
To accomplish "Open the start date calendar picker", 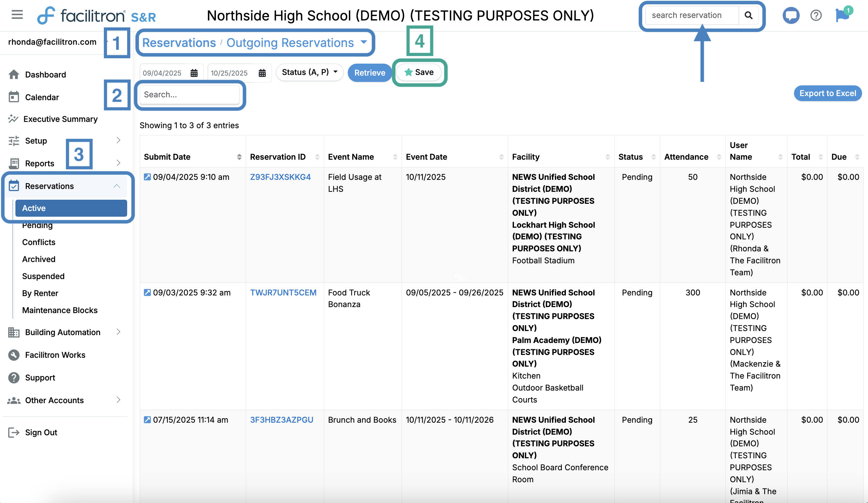I will 194,73.
